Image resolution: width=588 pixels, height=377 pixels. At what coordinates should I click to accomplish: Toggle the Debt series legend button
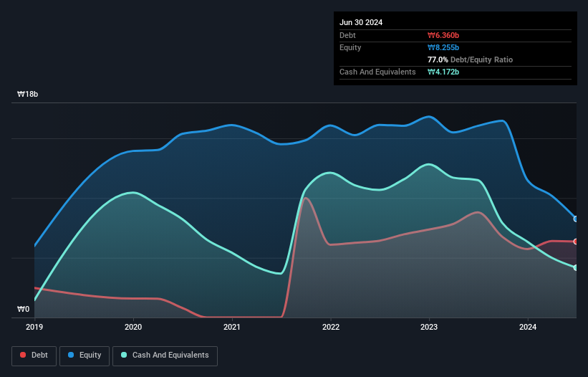point(34,355)
